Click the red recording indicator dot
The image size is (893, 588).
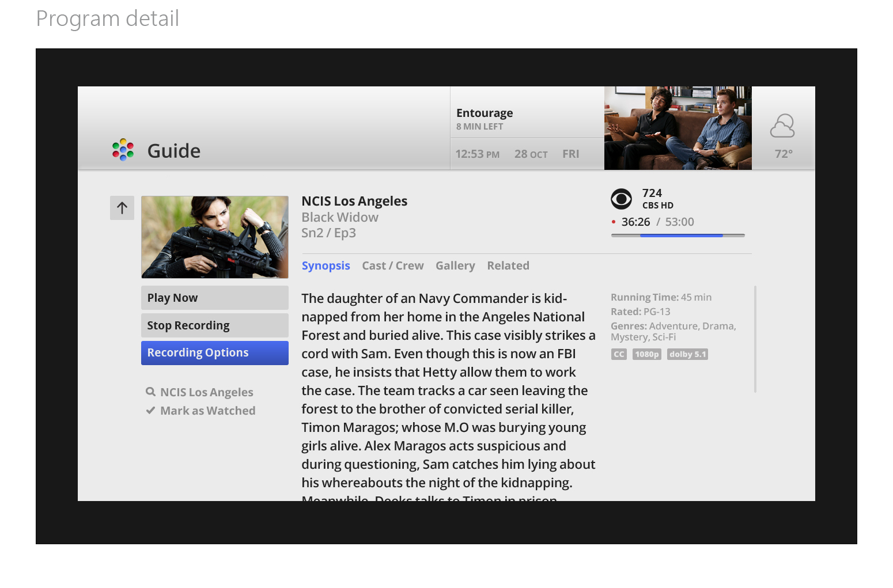point(614,222)
